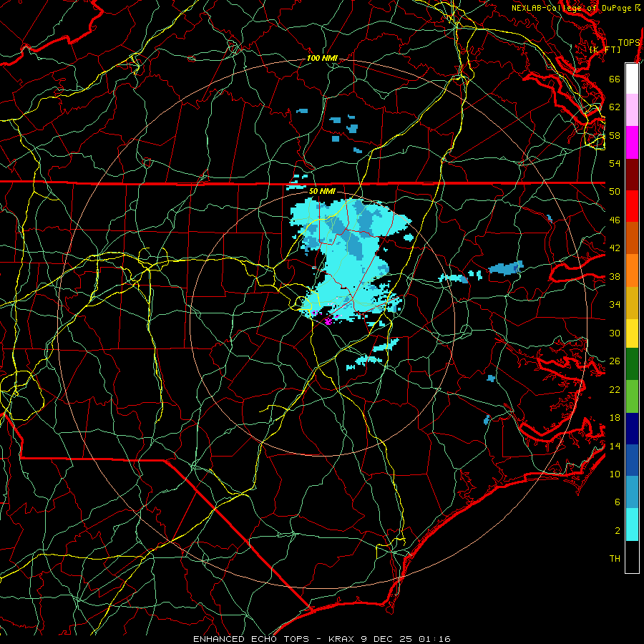Image resolution: width=644 pixels, height=644 pixels.
Task: Click the '100 NMI' range ring label
Action: (322, 59)
